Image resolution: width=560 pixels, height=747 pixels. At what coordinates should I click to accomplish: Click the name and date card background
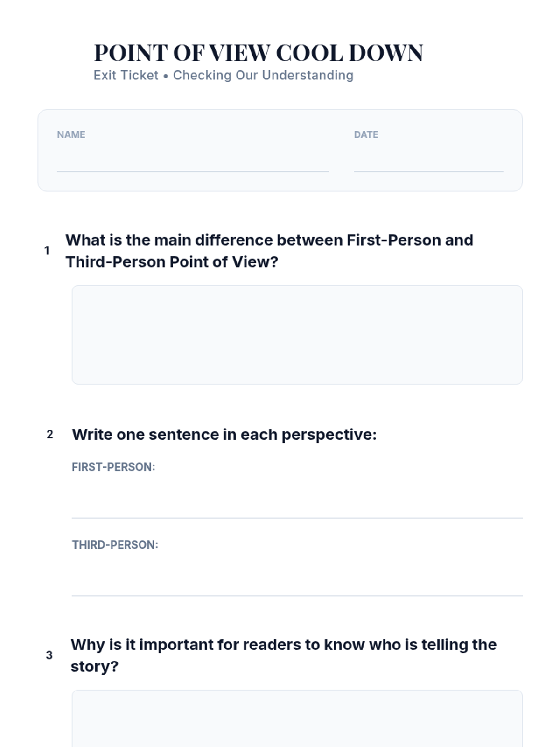tap(280, 150)
